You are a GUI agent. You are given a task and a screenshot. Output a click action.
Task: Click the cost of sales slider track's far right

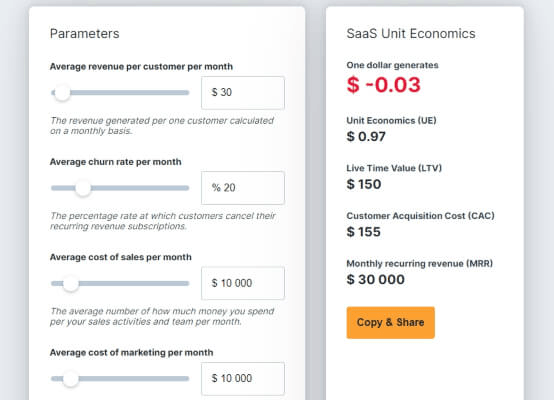click(186, 283)
